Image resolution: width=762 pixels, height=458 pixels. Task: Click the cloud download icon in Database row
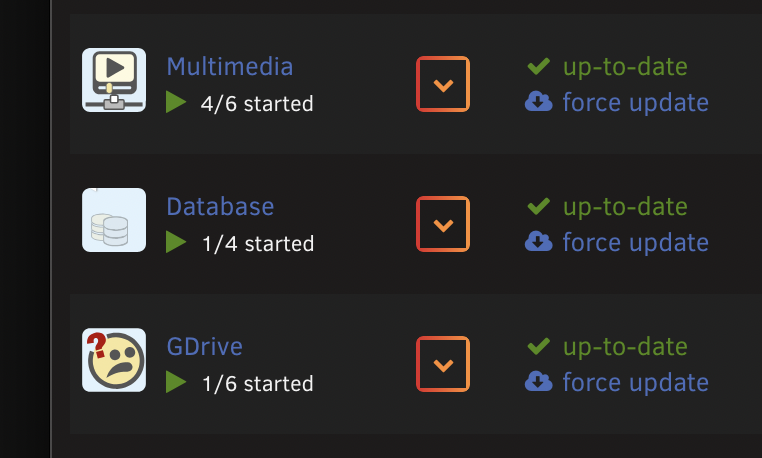pyautogui.click(x=538, y=242)
